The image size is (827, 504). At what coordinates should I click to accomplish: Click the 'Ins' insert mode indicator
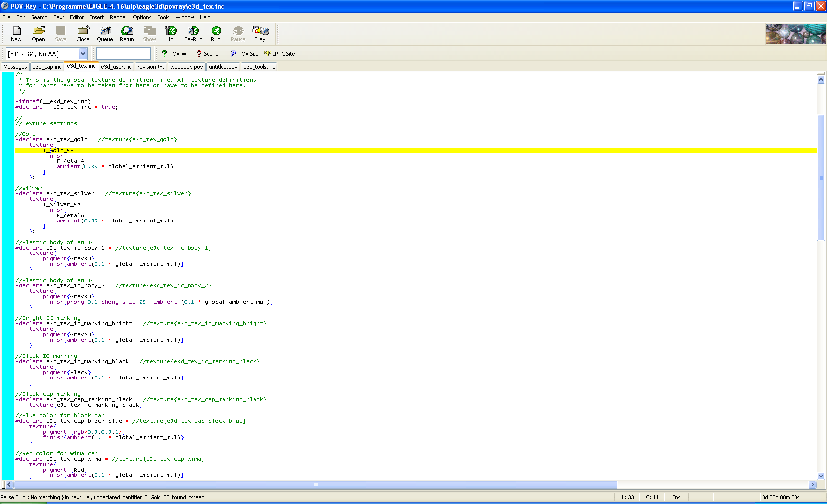(677, 497)
